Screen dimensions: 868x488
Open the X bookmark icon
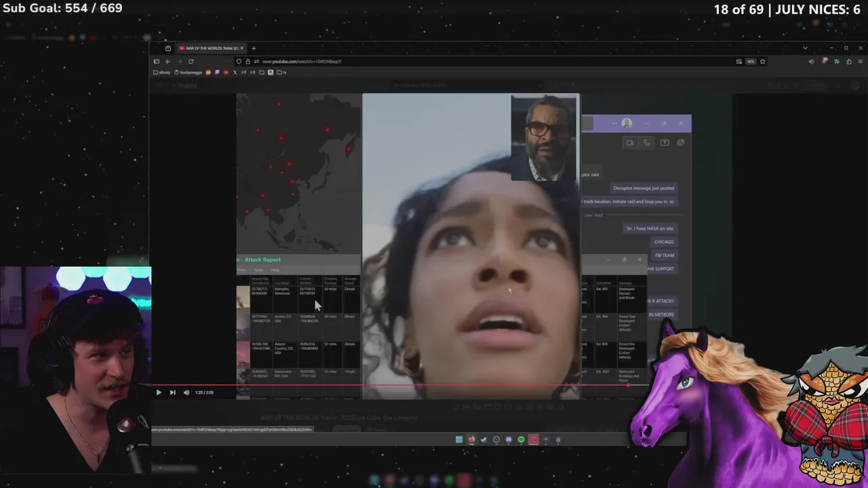(235, 73)
